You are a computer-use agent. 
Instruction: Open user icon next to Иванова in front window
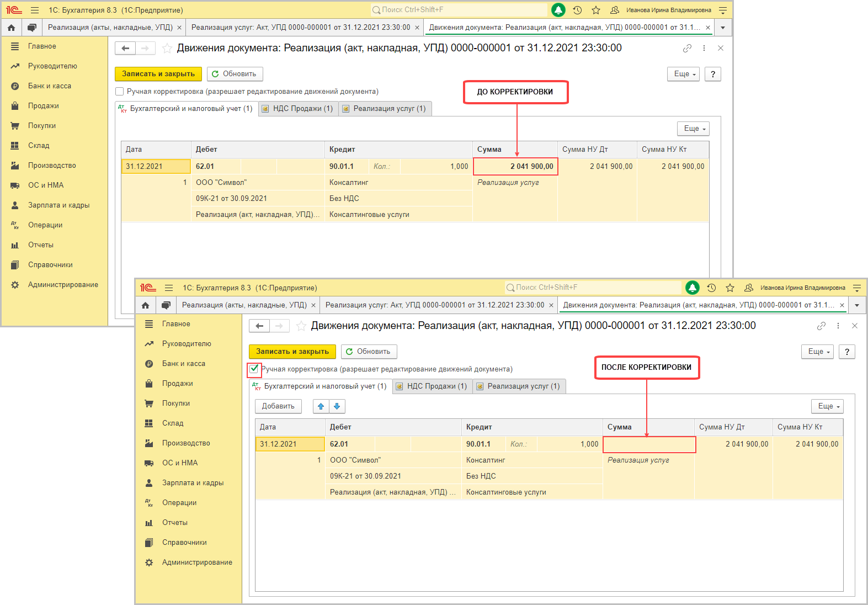749,288
